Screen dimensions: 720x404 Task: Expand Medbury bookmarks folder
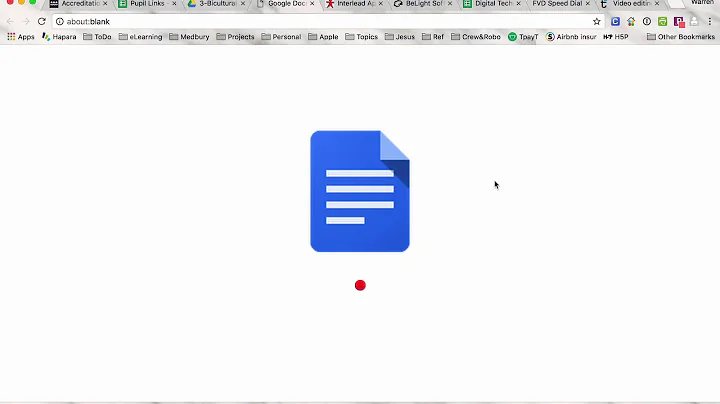click(189, 37)
